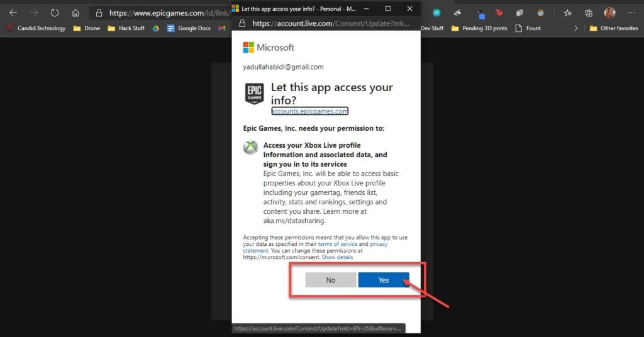Open the Dev Stuff favorites folder
Screen dimensions: 644x337
tap(432, 28)
